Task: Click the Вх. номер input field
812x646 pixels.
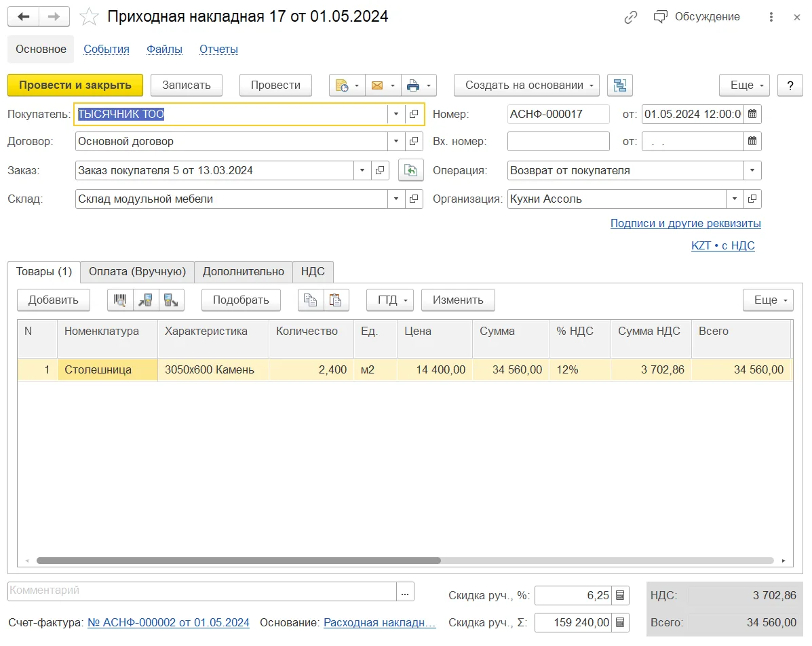Action: (558, 141)
